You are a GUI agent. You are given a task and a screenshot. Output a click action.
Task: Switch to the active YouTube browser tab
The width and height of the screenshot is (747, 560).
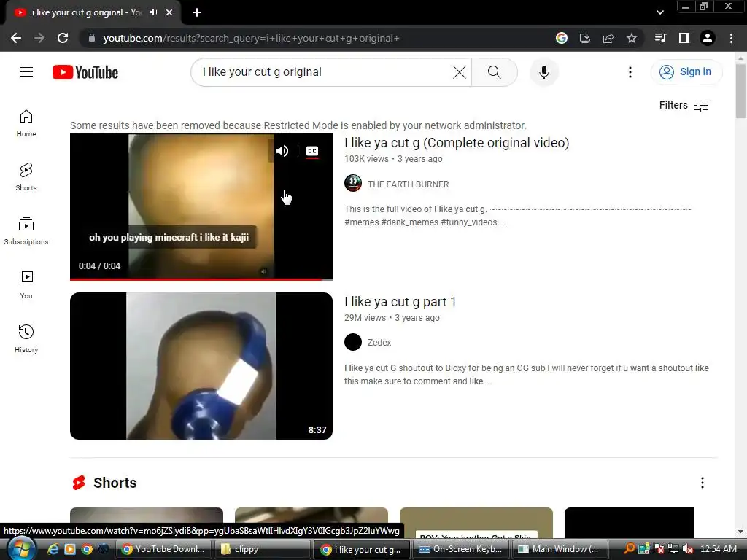click(93, 12)
